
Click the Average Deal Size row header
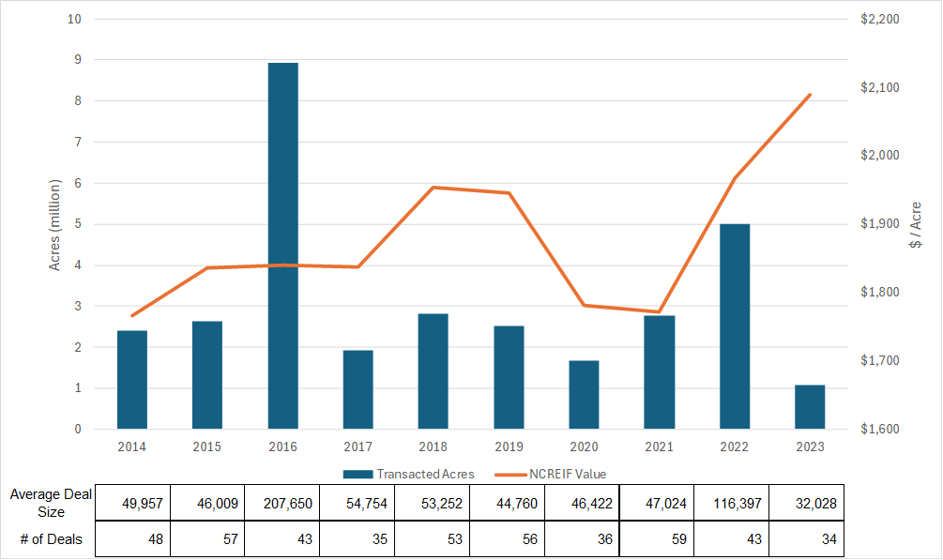pyautogui.click(x=51, y=504)
